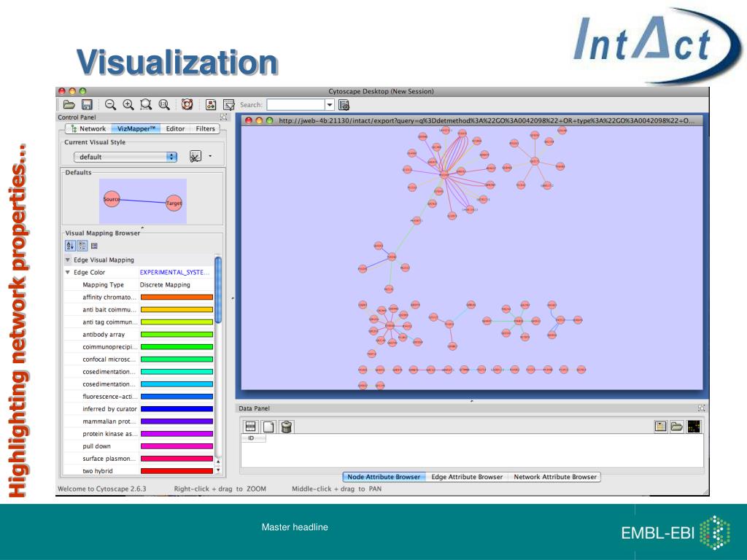Zoom to the selected region
The height and width of the screenshot is (560, 747).
click(146, 105)
